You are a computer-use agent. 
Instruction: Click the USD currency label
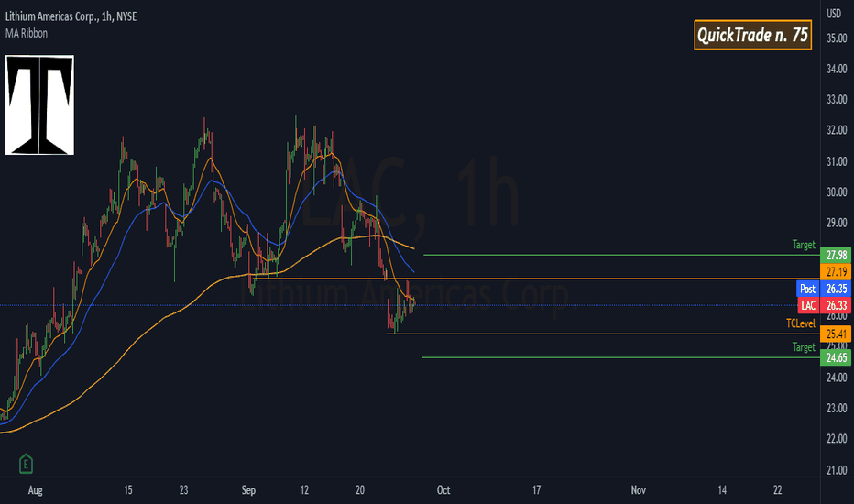point(834,14)
